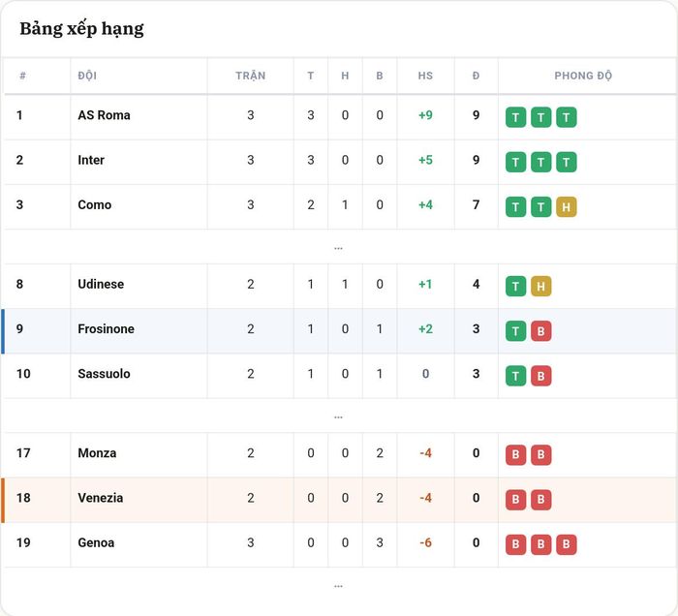The image size is (678, 616).
Task: Expand hidden rows between Sassuolo and Monza
Action: click(x=339, y=416)
